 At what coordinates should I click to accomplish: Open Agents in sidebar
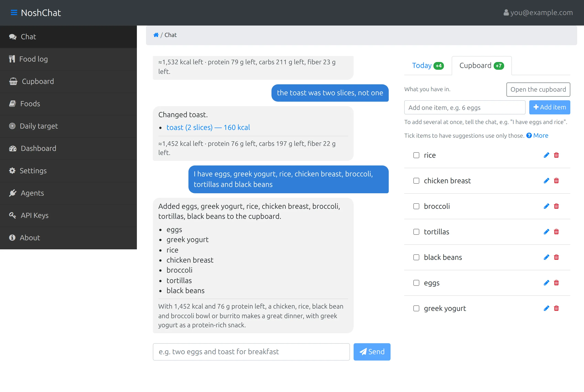pos(68,193)
